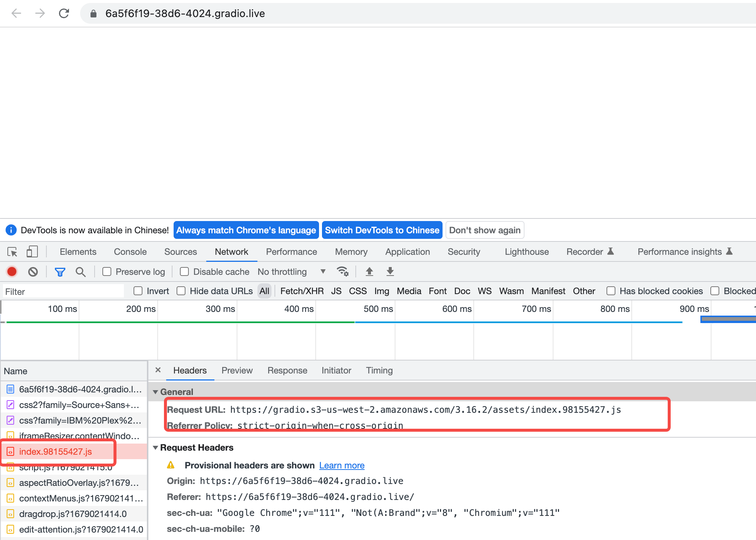Toggle device toolbar icon

click(x=32, y=252)
